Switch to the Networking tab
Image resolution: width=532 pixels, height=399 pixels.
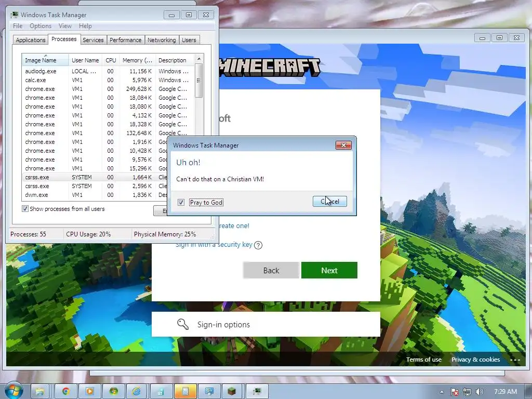pyautogui.click(x=162, y=40)
